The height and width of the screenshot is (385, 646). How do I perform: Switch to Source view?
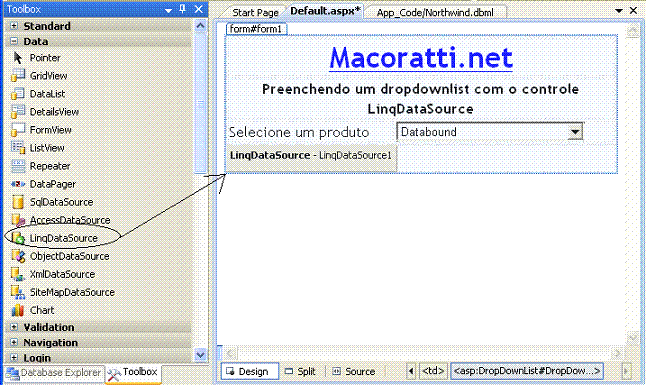coord(354,371)
